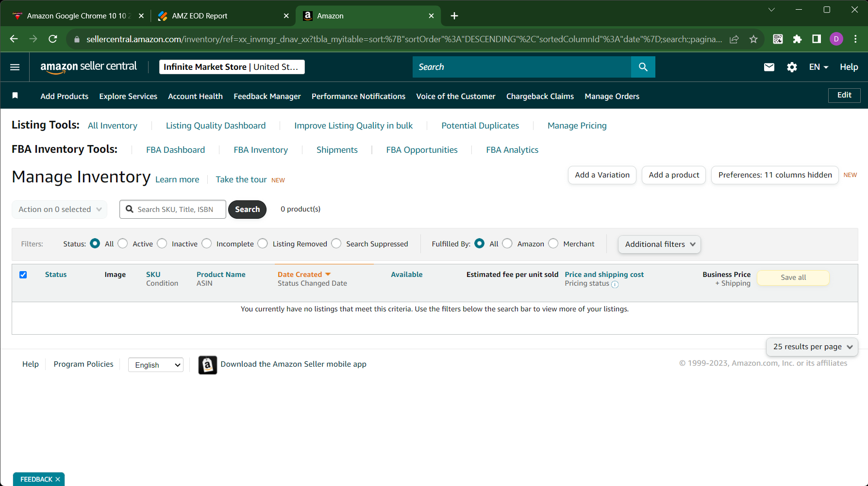868x486 pixels.
Task: Click the Date Created sort arrow
Action: click(x=328, y=275)
